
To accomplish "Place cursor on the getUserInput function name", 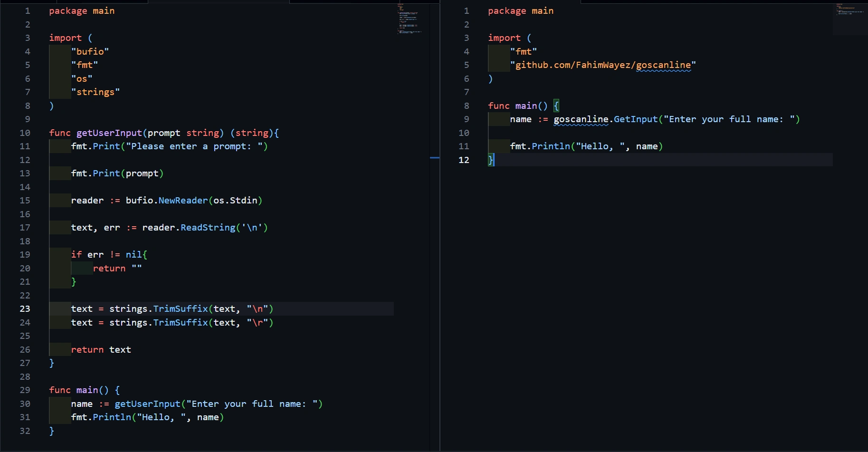I will (x=109, y=133).
